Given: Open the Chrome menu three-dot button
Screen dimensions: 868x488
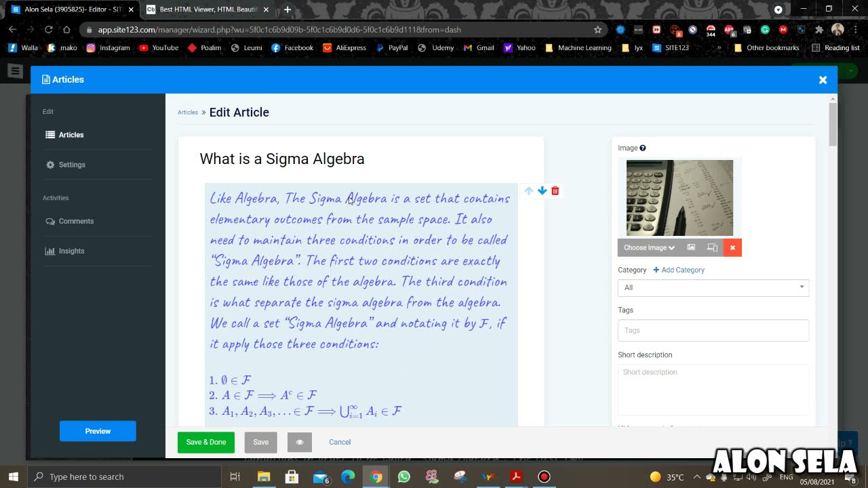Looking at the screenshot, I should point(856,30).
